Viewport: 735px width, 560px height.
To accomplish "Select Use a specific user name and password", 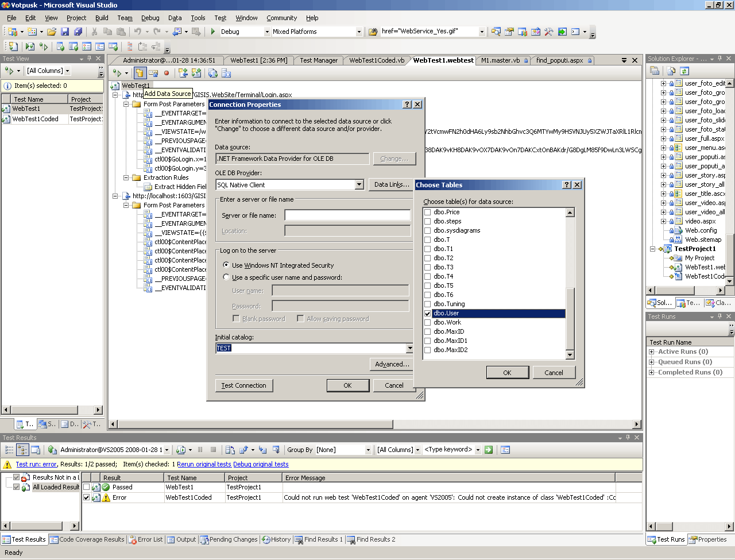I will pos(226,277).
